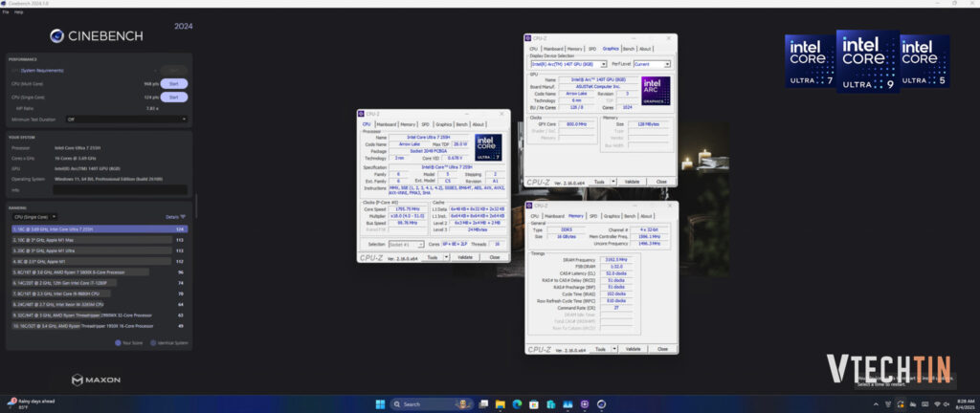Select the Intel Core i9-9880H ranking row

(x=100, y=293)
